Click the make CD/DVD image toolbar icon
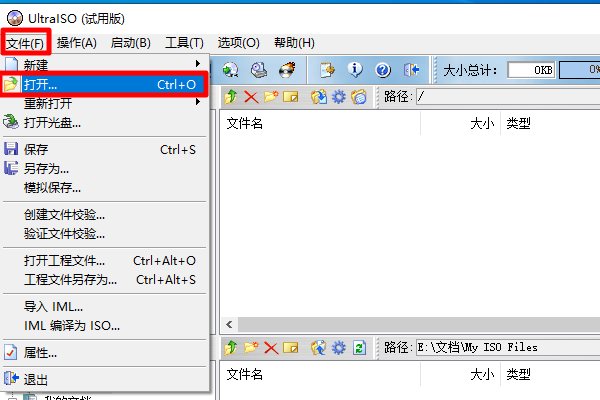 pos(259,70)
